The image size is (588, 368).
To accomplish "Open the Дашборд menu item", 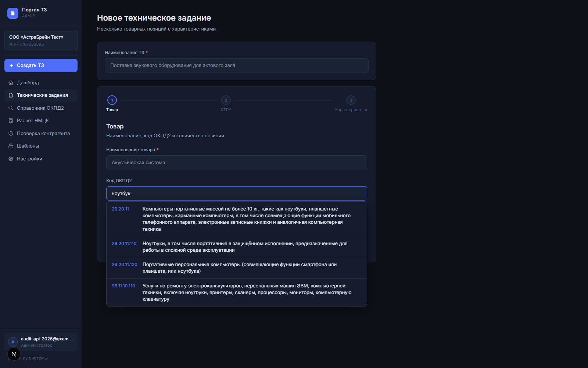I will [x=41, y=83].
